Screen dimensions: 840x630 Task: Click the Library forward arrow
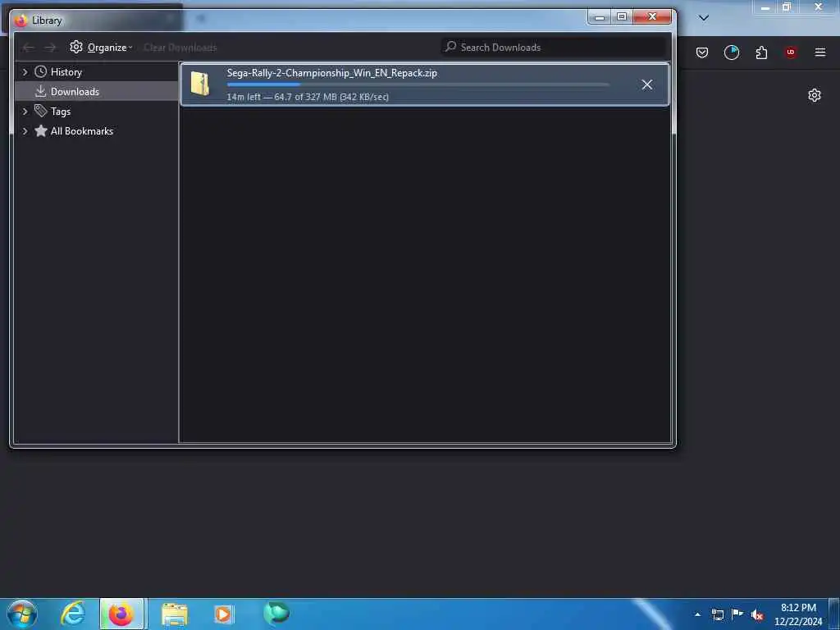pos(50,48)
